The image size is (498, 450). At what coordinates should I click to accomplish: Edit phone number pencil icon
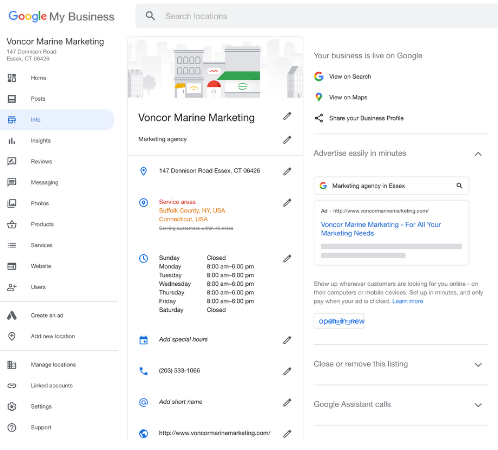coord(287,371)
